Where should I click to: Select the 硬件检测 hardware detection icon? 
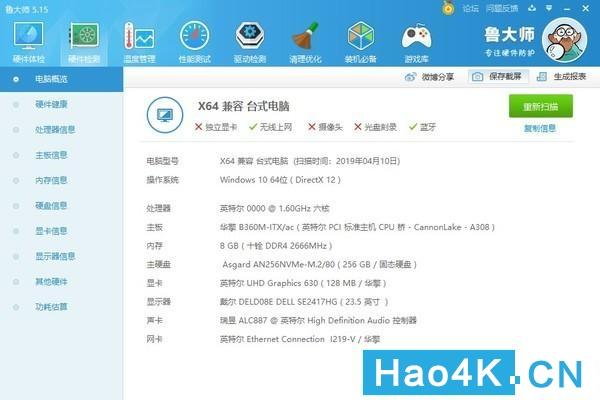(84, 42)
